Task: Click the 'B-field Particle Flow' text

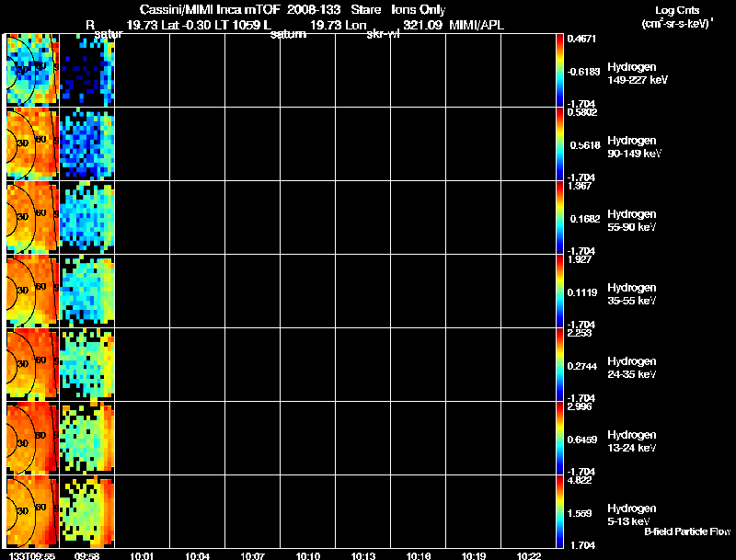Action: (687, 531)
